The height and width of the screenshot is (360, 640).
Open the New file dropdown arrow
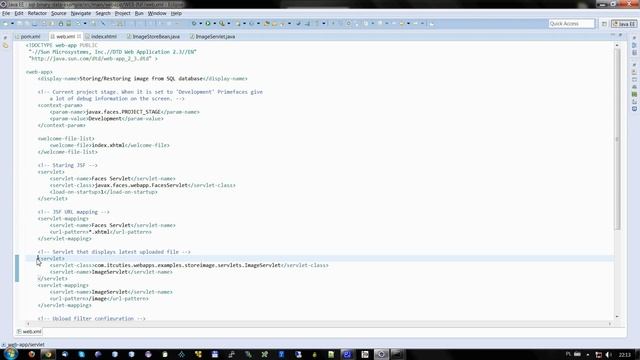click(x=12, y=24)
